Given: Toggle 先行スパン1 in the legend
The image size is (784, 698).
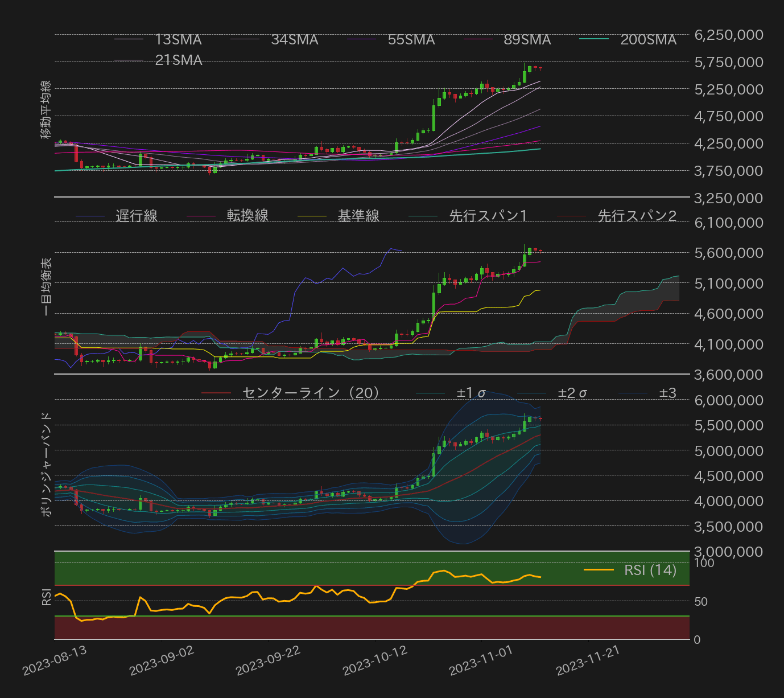Looking at the screenshot, I should 488,216.
